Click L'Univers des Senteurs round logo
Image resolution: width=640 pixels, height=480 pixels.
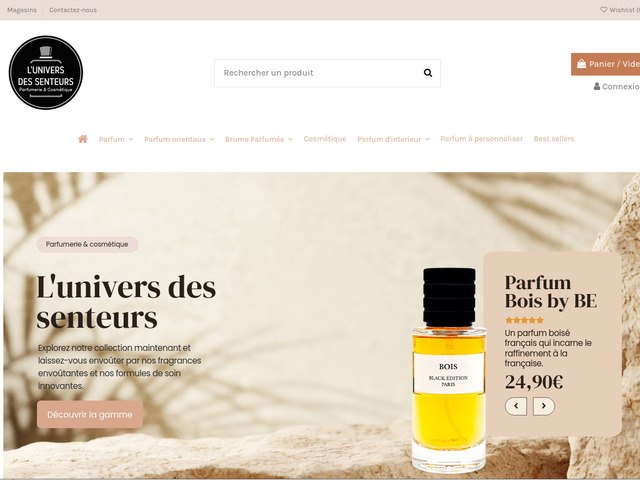pyautogui.click(x=46, y=73)
